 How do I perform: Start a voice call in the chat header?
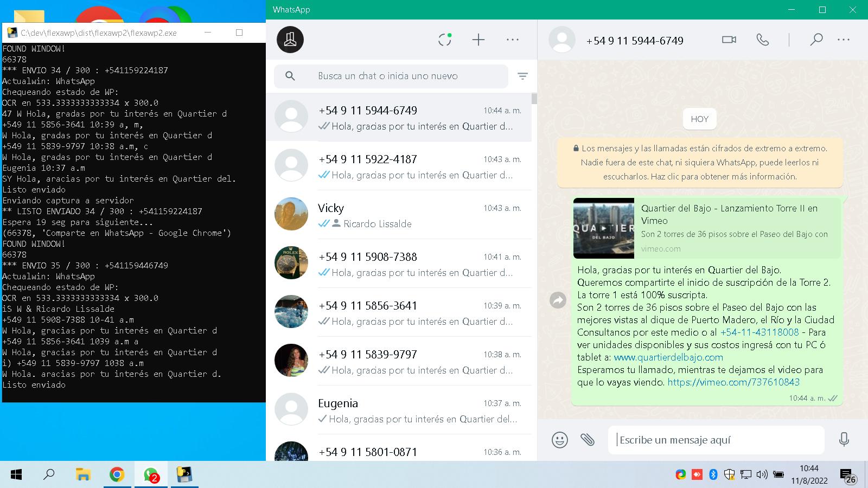(x=763, y=40)
